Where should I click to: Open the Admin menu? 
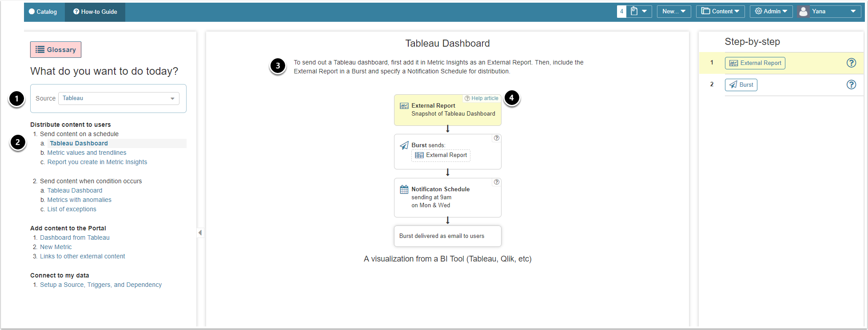[771, 12]
